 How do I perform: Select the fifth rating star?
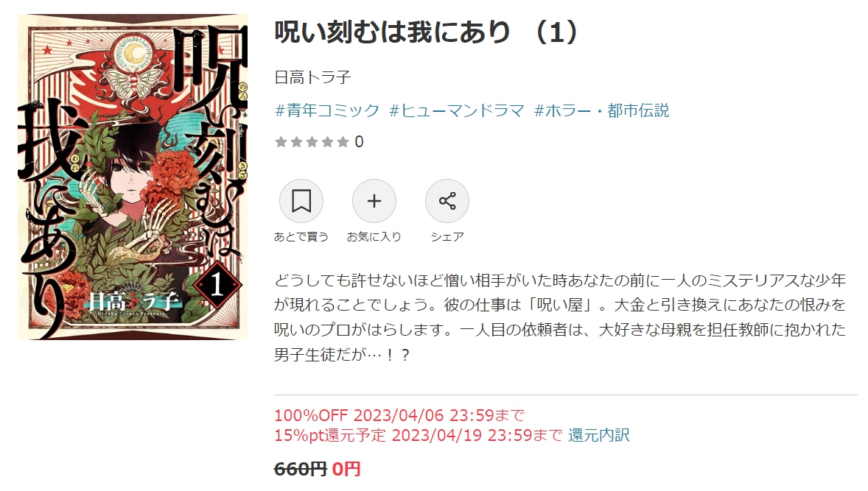[343, 142]
